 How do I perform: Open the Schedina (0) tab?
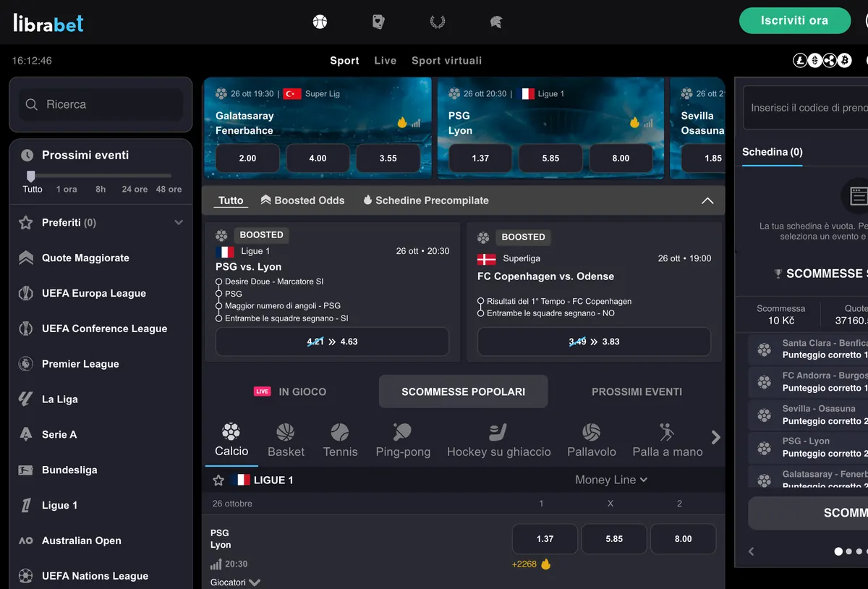tap(773, 152)
